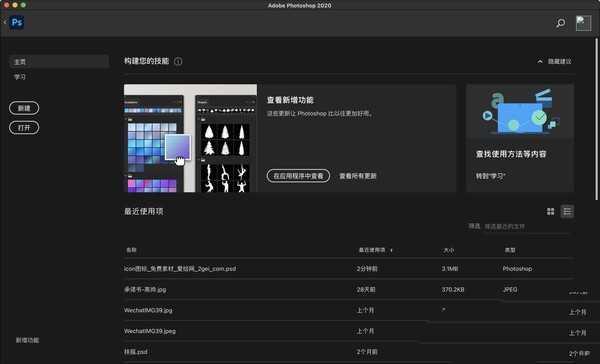Open the 查看所有更新 link
This screenshot has width=600, height=364.
pos(358,176)
